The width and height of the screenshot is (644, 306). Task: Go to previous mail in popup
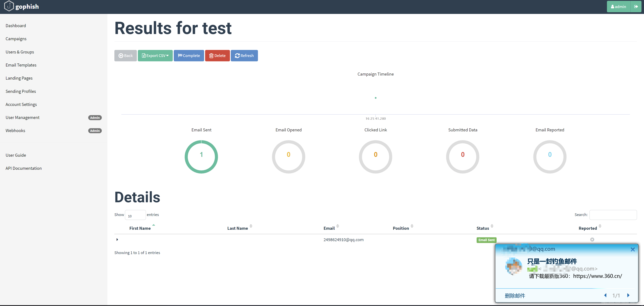[605, 295]
